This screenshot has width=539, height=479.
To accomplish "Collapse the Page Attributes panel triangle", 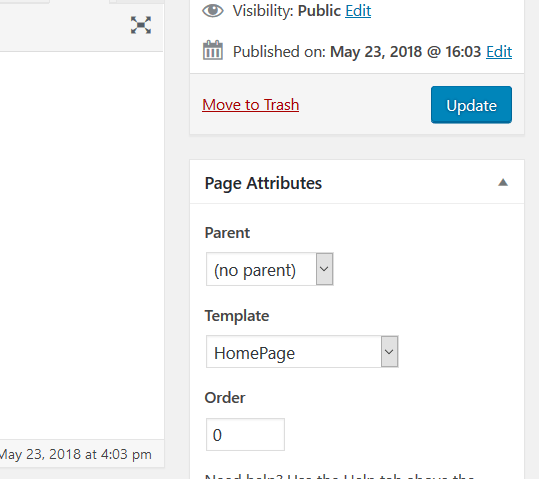I will pos(503,182).
